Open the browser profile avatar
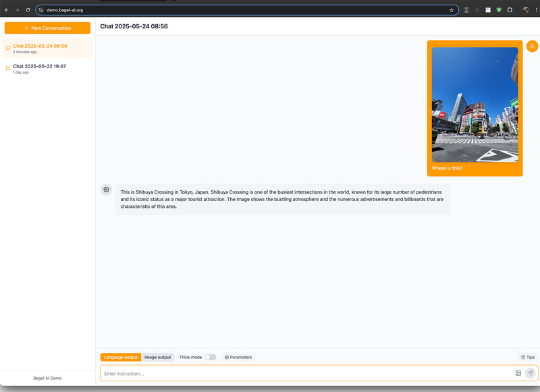This screenshot has height=392, width=540. (526, 10)
